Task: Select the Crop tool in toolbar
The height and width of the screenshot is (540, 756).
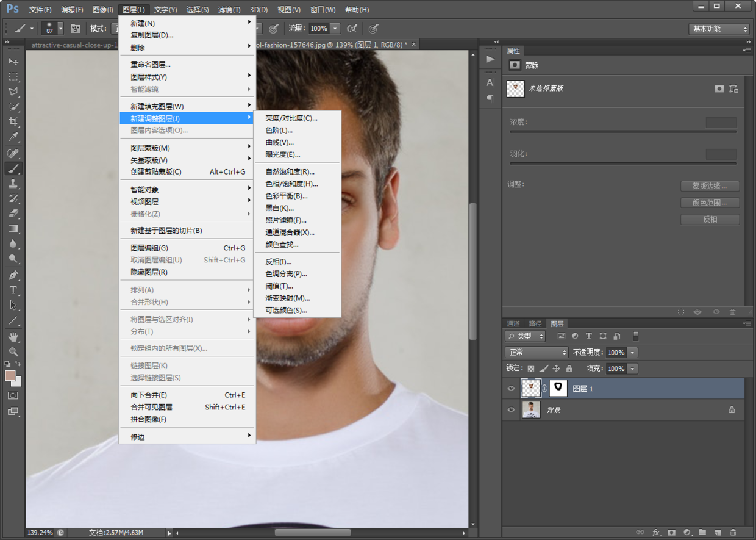Action: (x=13, y=122)
